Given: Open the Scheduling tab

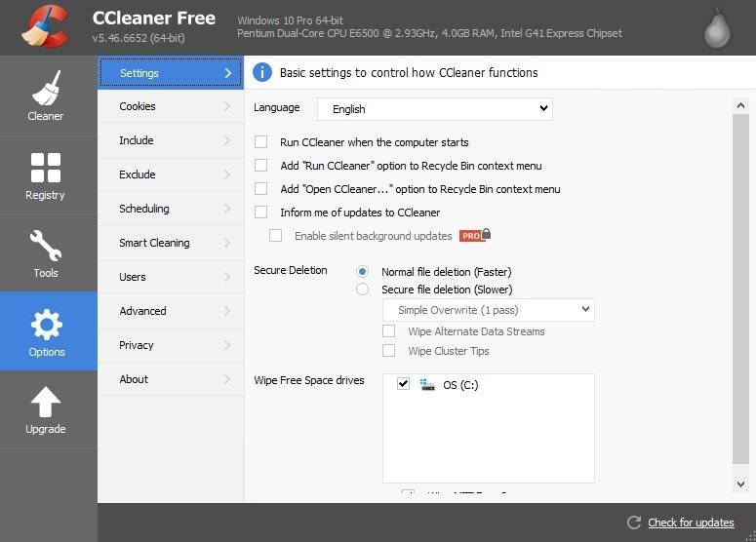Looking at the screenshot, I should coord(171,209).
